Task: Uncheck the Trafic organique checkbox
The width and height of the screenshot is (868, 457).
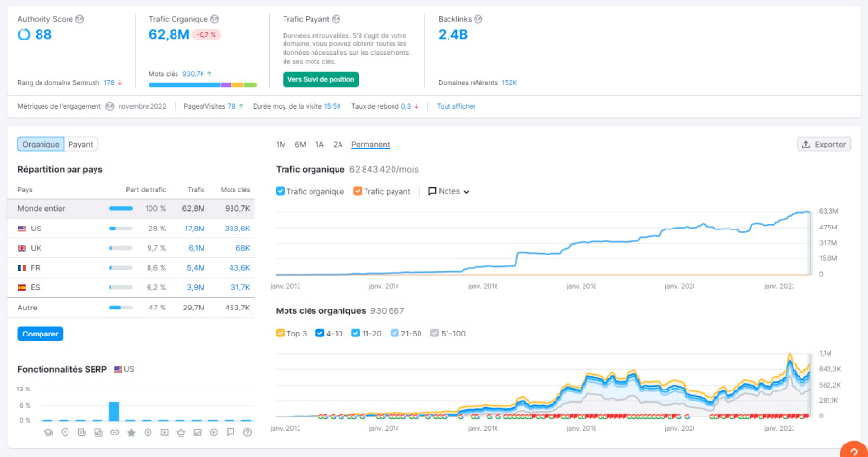Action: [280, 191]
